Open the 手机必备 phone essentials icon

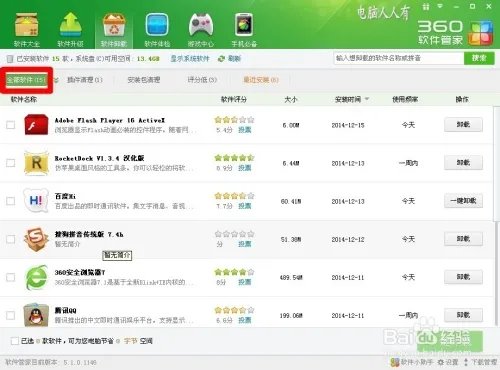point(244,29)
